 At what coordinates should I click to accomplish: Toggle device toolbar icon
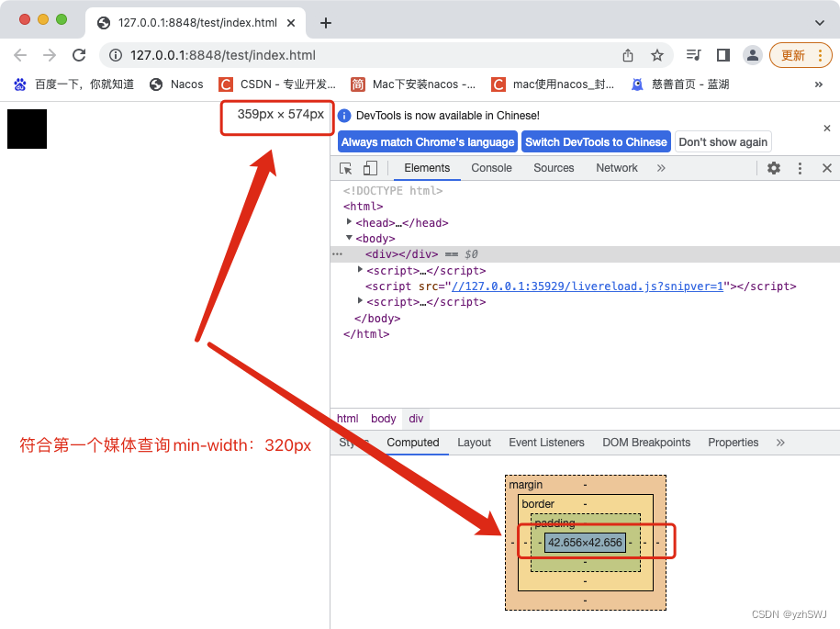pyautogui.click(x=370, y=168)
